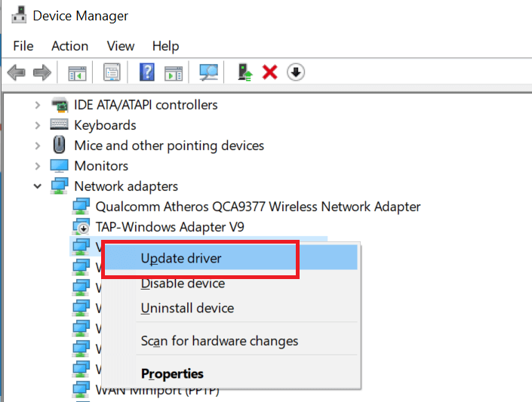
Task: Select the Network adapters tree label
Action: click(x=126, y=186)
